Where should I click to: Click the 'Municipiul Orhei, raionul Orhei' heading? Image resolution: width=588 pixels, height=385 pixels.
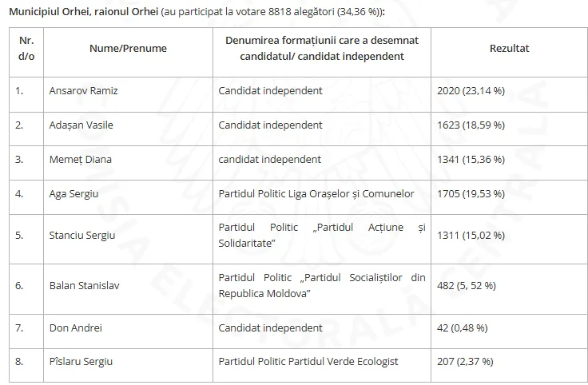pos(83,12)
